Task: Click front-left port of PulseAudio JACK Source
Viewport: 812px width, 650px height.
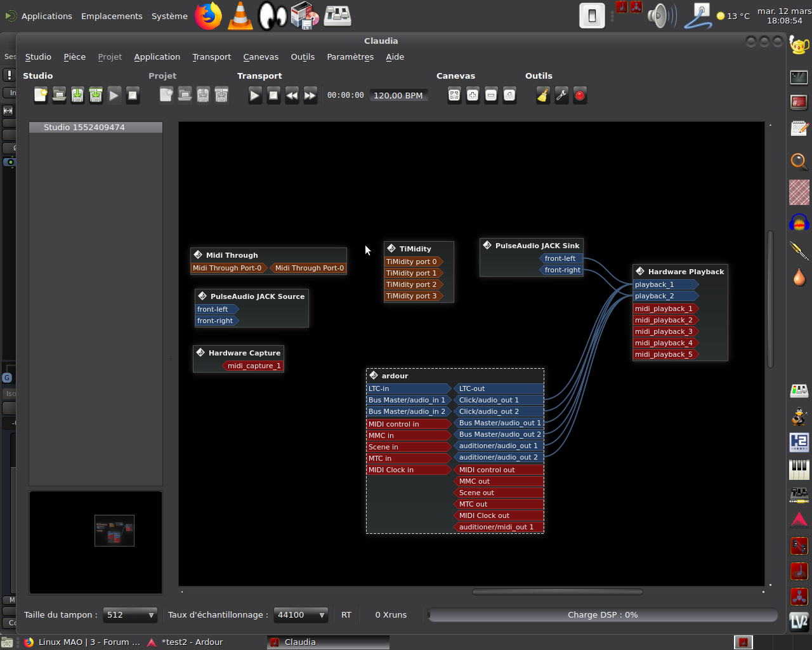Action: coord(218,309)
